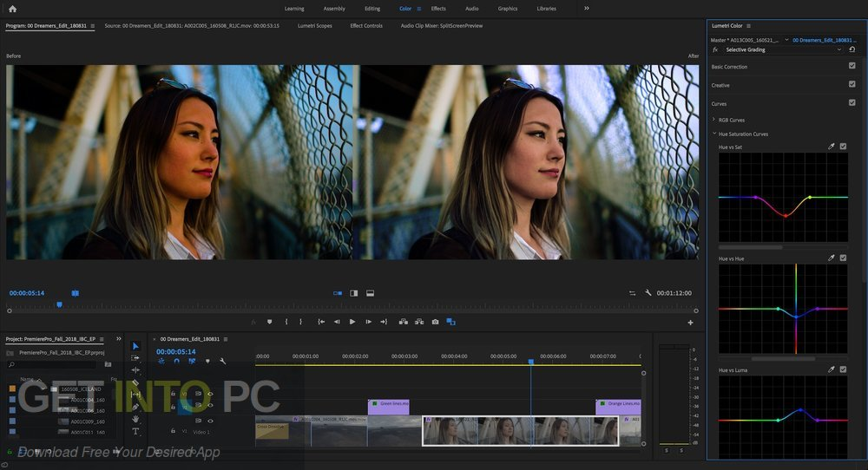Open the workspace overflow double-arrow menu

pos(586,9)
